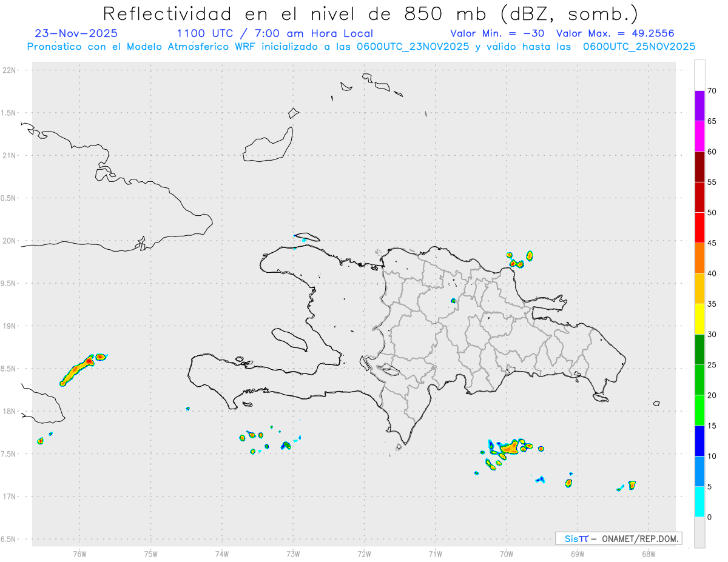Click the '70' value on the colorbar scale
Viewport: 728px width, 562px height.
pos(712,91)
